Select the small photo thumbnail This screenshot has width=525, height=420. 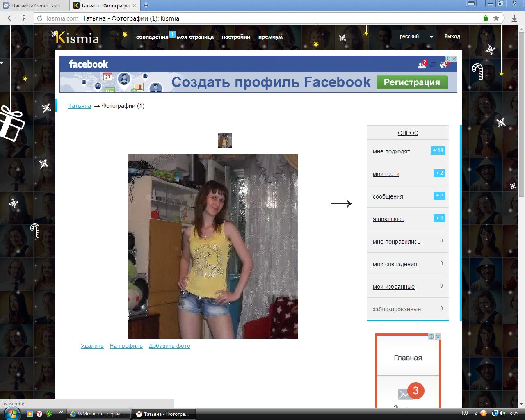pyautogui.click(x=225, y=140)
